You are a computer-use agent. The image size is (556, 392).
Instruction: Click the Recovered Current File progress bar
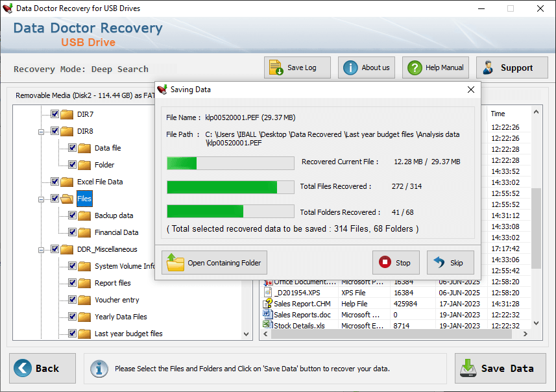point(230,163)
